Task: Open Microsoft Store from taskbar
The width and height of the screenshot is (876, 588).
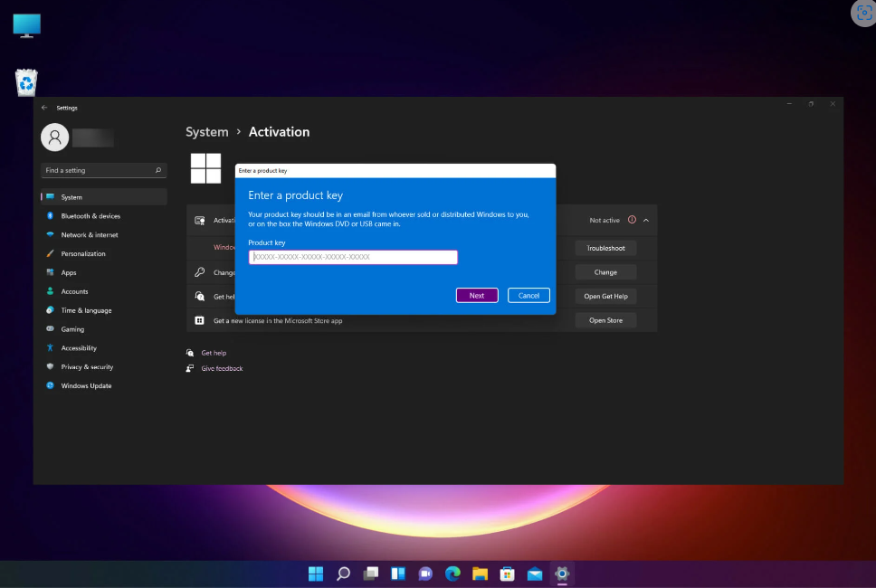Action: (508, 574)
